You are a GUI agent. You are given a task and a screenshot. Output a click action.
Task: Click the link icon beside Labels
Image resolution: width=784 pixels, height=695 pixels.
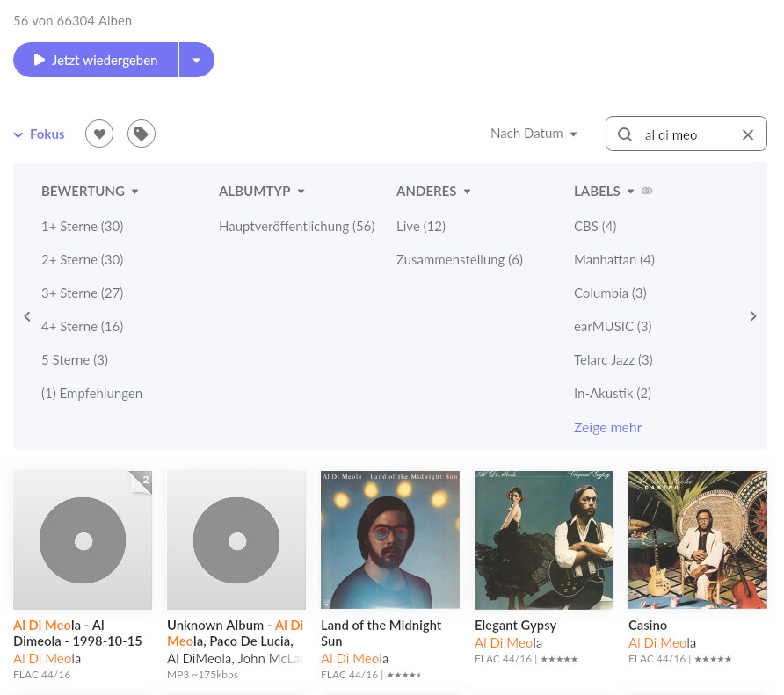[648, 192]
